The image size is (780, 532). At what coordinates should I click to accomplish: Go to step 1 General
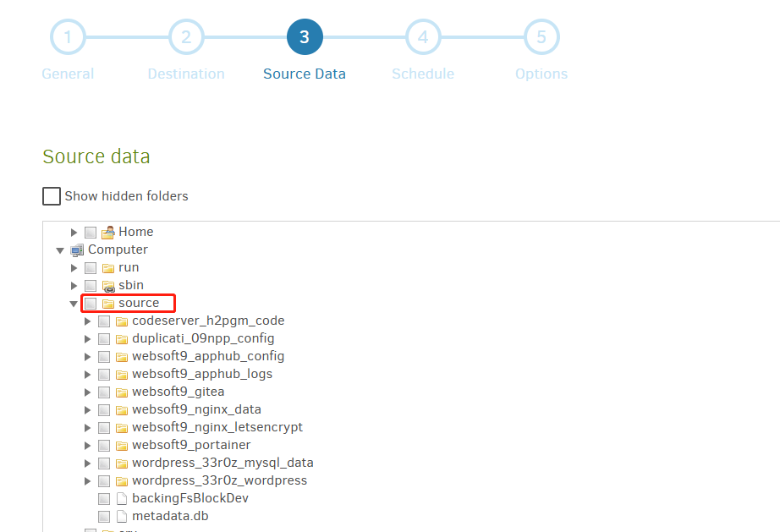[x=68, y=37]
